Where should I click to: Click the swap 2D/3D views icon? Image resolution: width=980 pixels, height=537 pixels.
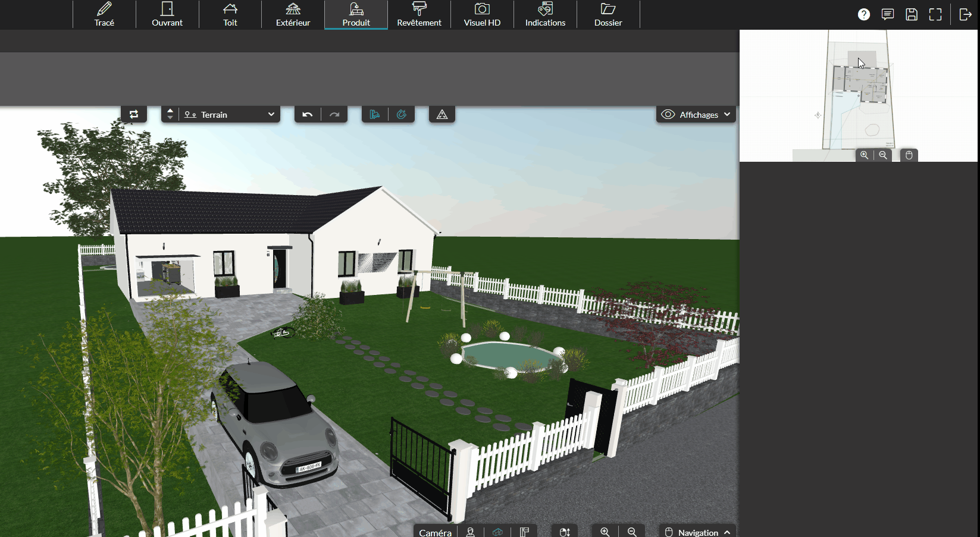[134, 115]
